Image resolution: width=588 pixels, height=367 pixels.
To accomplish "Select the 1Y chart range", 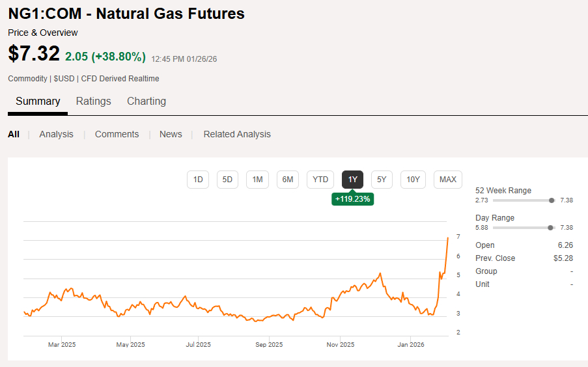I will 352,180.
